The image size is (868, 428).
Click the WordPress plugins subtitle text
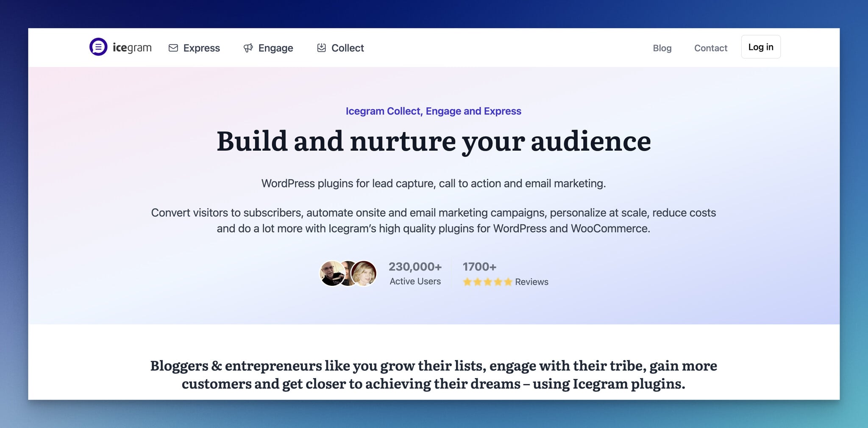[x=434, y=183]
